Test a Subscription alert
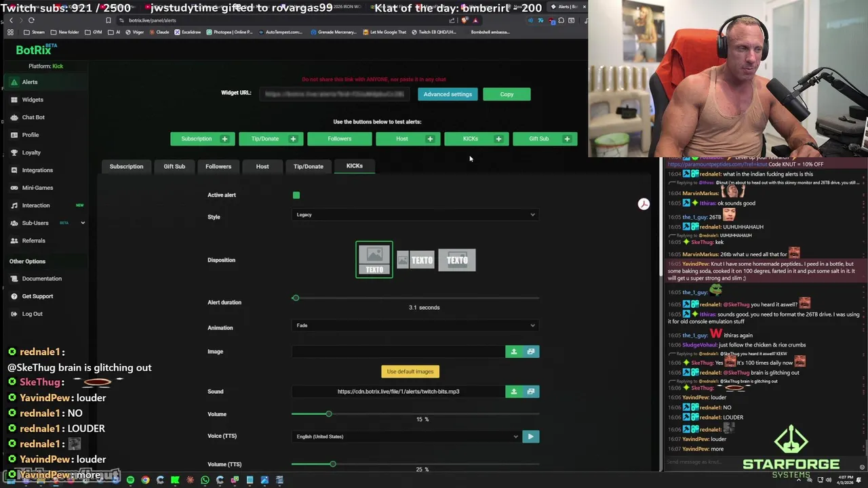Image resolution: width=868 pixels, height=488 pixels. (x=196, y=139)
